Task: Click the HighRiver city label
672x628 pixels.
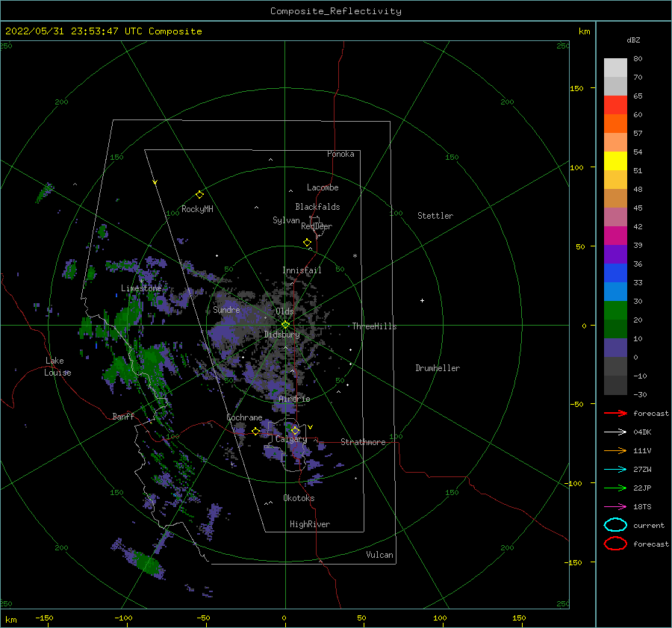Action: coord(310,524)
